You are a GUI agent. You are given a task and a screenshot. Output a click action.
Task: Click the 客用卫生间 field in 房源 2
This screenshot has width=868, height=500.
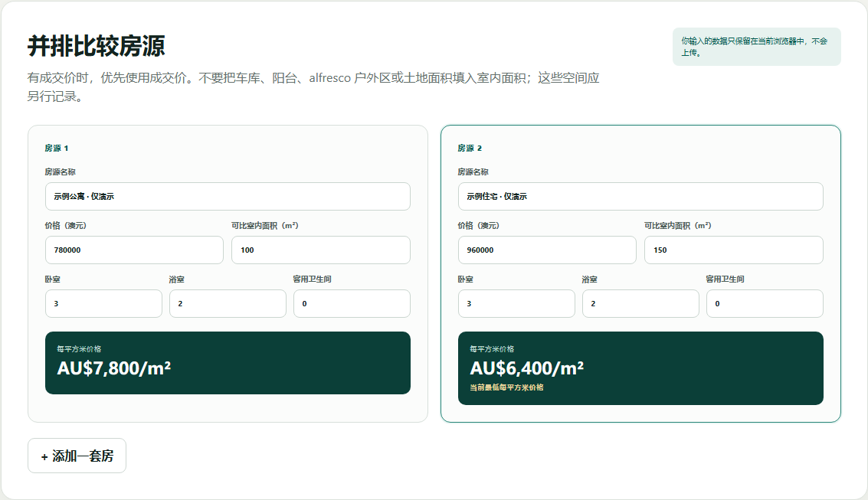tap(765, 304)
